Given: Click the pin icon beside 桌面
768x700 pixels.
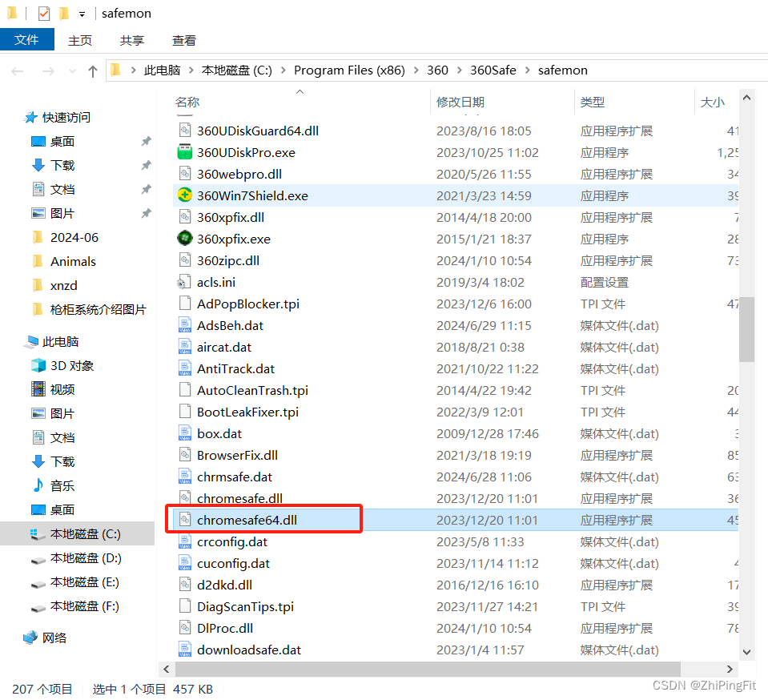Looking at the screenshot, I should click(146, 141).
